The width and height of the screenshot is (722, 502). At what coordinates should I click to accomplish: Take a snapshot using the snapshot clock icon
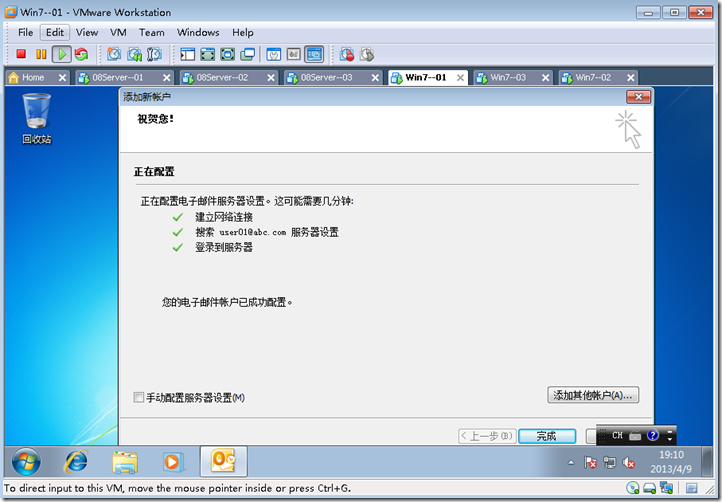point(114,54)
